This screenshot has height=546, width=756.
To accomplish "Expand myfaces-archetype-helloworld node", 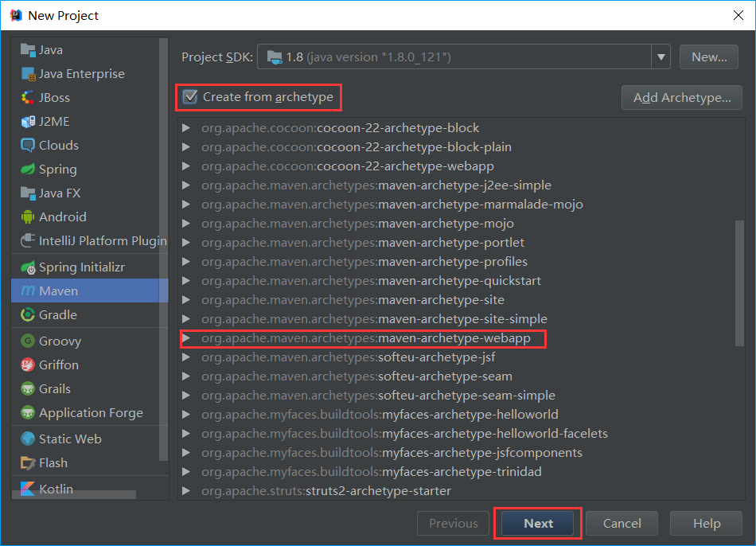I will (185, 415).
